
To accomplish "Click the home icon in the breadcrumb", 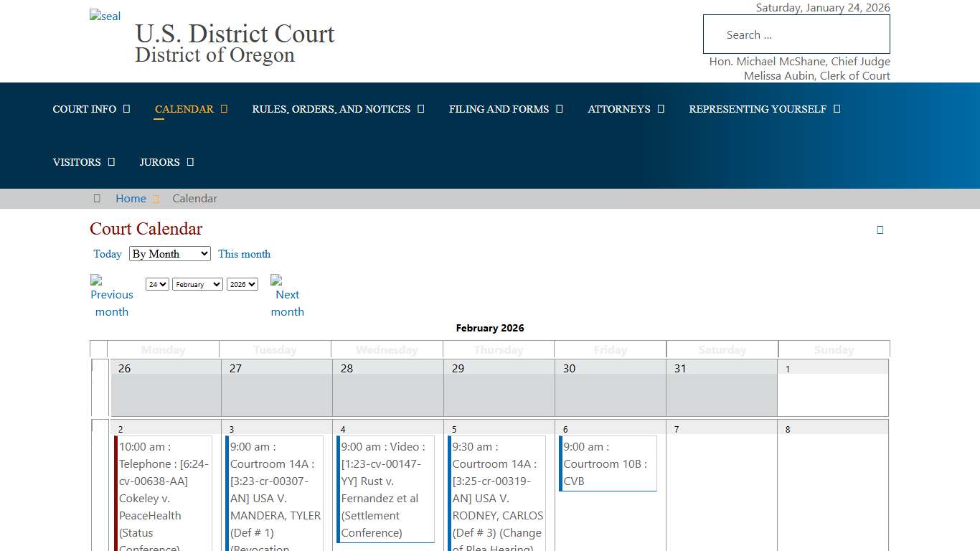I will [97, 199].
